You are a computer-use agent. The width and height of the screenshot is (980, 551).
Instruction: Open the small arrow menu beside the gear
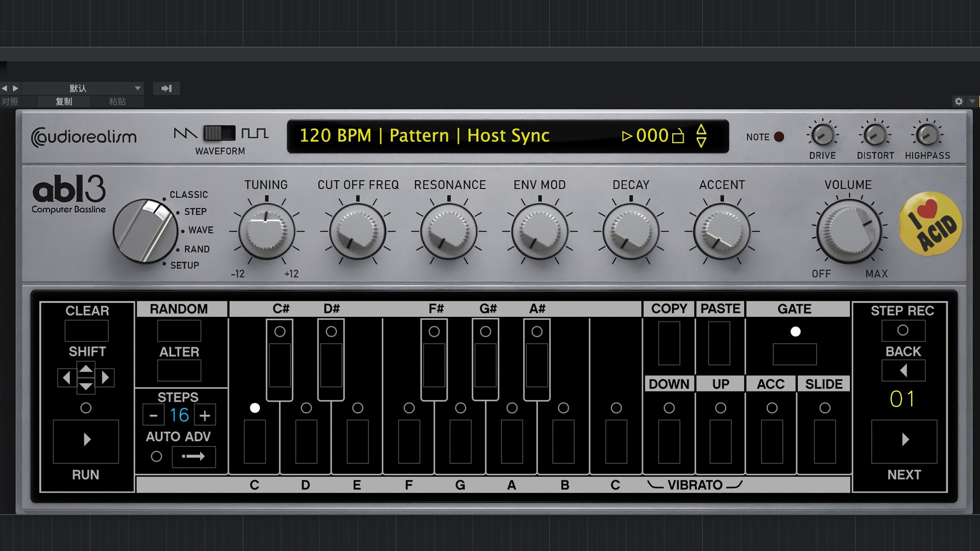972,102
